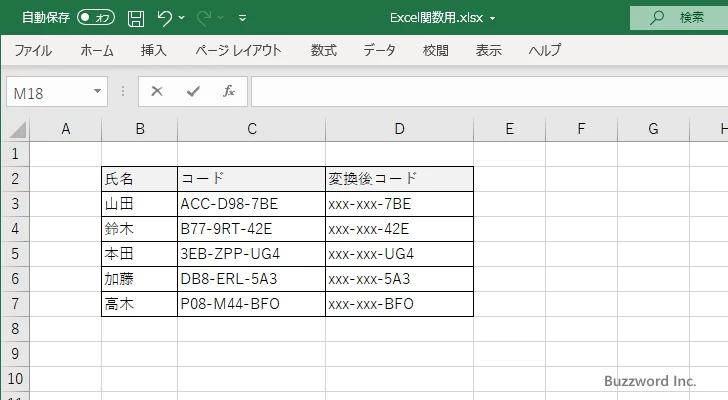Select column B header

140,129
